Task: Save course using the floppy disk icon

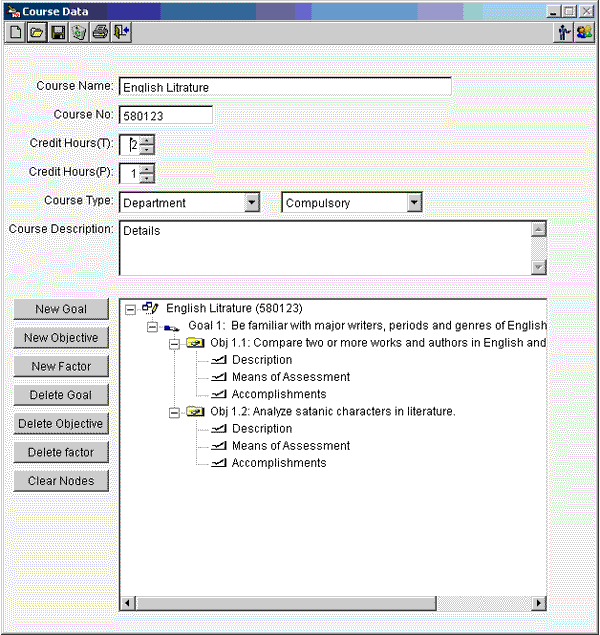Action: (58, 32)
